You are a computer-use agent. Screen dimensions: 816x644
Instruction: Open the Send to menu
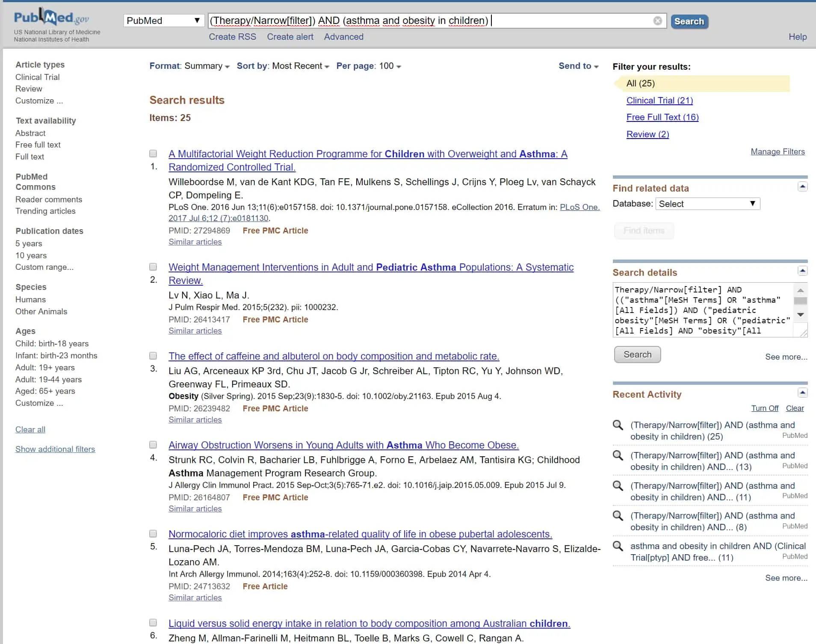click(578, 66)
